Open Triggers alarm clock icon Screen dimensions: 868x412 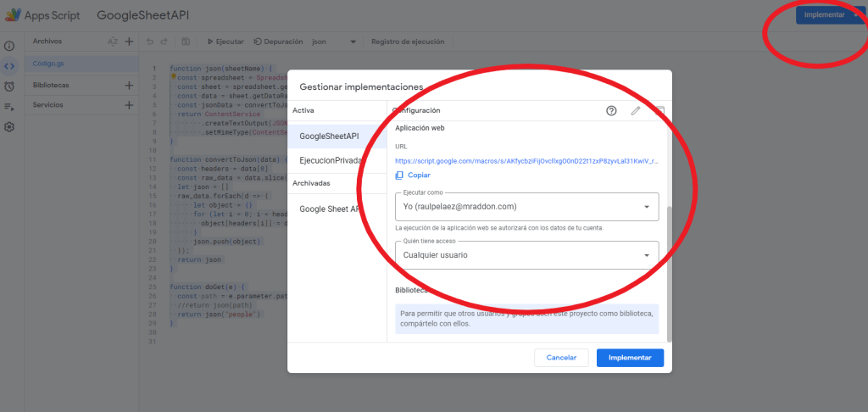tap(9, 86)
